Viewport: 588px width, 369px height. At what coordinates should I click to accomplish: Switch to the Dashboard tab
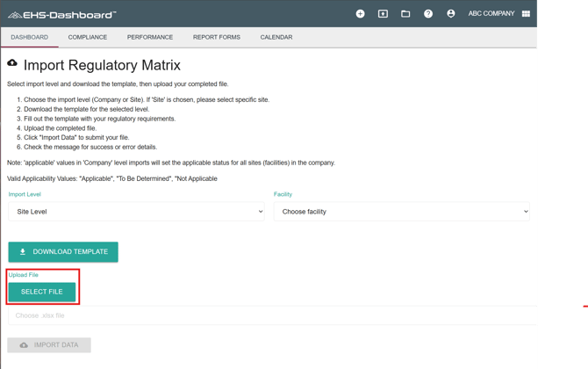[30, 38]
